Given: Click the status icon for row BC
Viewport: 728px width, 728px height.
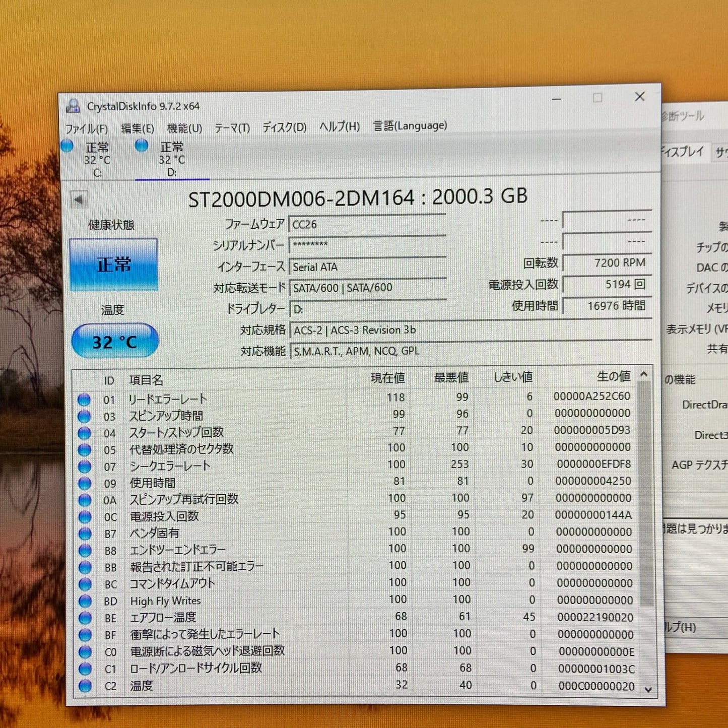Looking at the screenshot, I should pos(85,584).
